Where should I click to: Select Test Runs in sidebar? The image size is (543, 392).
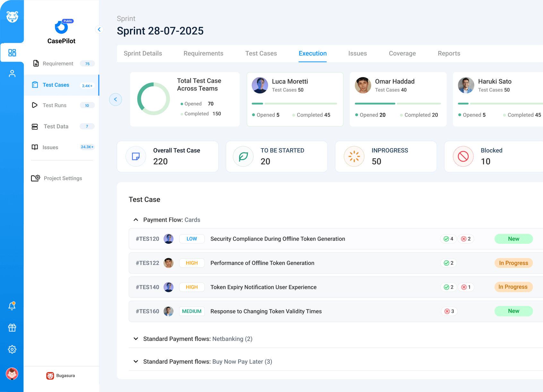[x=55, y=106]
